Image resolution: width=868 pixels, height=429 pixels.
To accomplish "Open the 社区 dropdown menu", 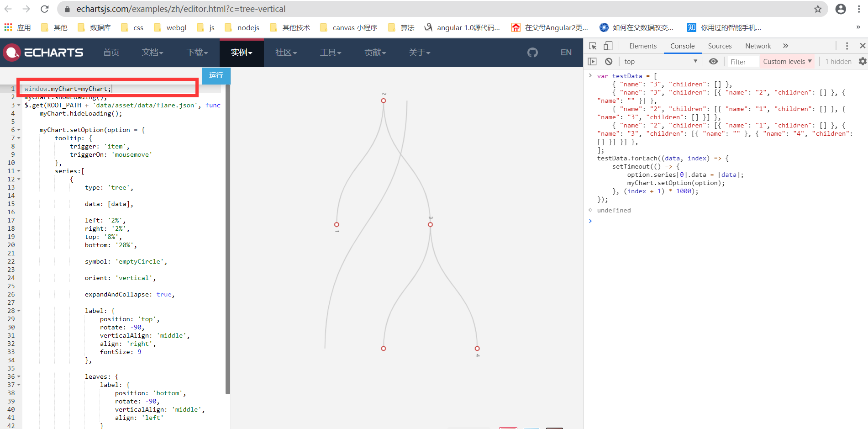I will [286, 53].
